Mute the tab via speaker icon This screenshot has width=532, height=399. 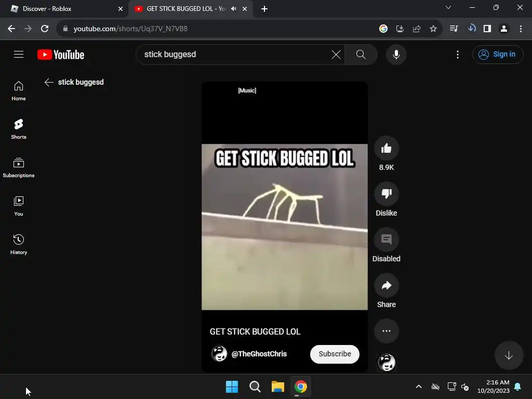coord(233,9)
